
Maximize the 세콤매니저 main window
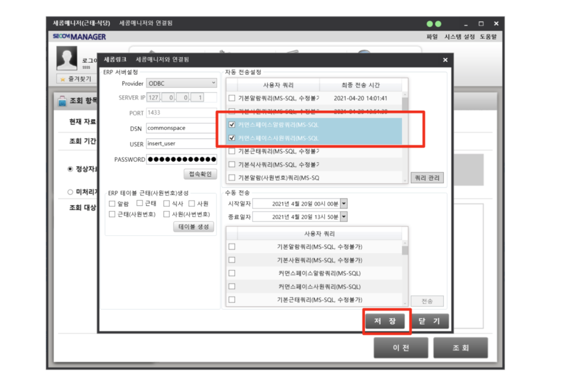tap(481, 24)
